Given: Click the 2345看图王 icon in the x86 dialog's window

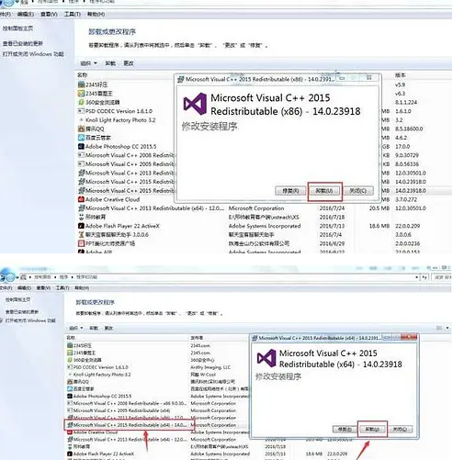Looking at the screenshot, I should (81, 94).
